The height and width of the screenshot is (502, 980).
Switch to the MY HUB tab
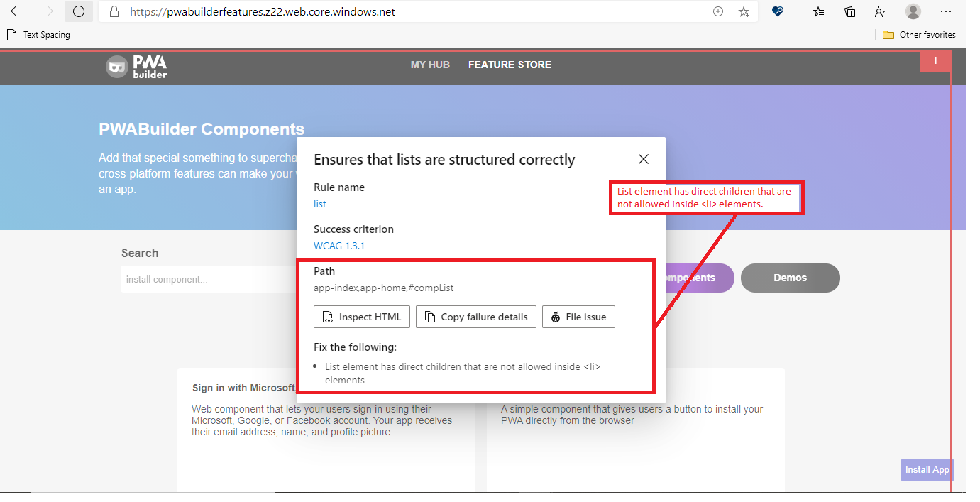(430, 65)
